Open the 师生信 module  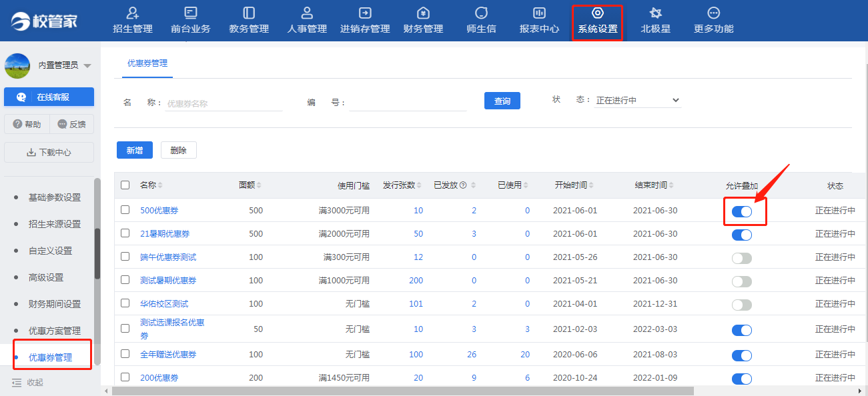pyautogui.click(x=481, y=21)
